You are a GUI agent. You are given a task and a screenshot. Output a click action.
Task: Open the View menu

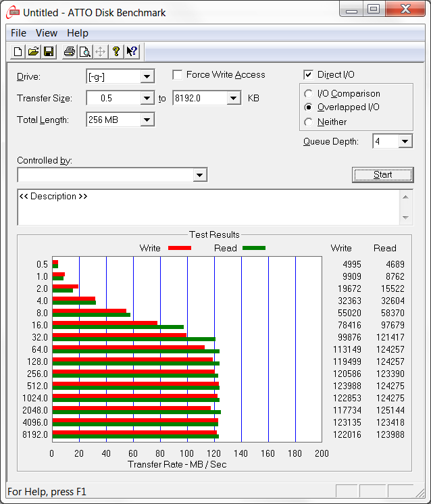click(47, 33)
